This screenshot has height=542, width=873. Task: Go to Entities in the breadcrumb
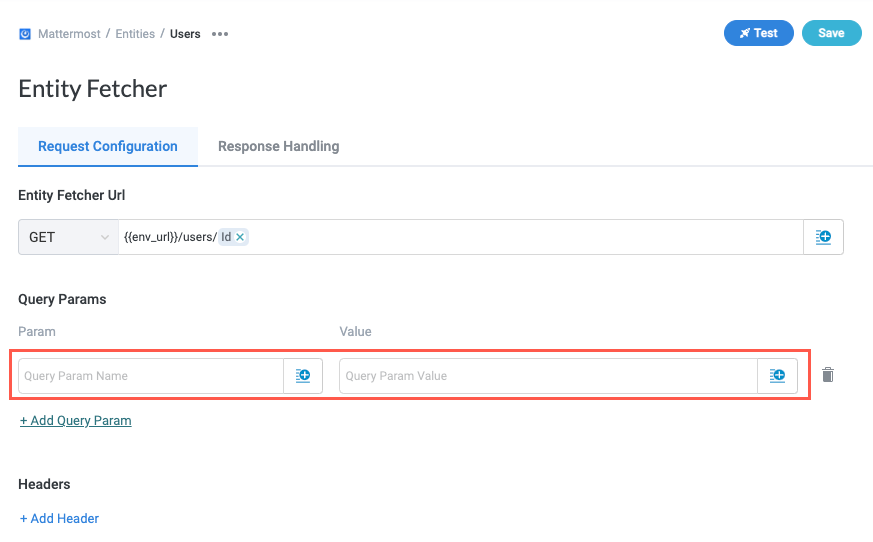(135, 34)
